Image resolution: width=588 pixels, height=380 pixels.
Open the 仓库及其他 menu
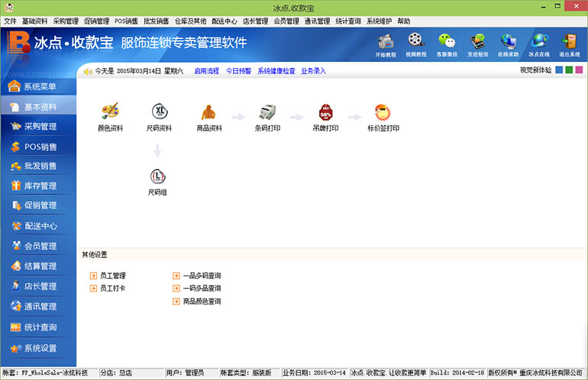pos(190,21)
